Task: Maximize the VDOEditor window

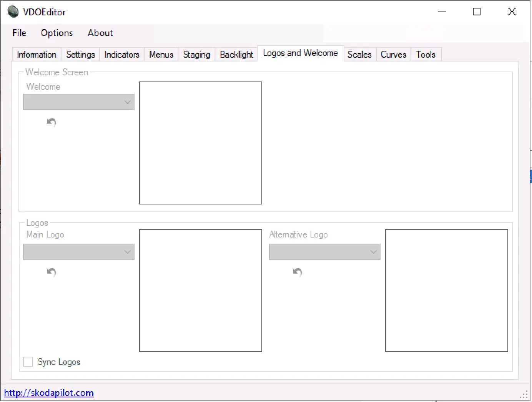Action: point(477,12)
